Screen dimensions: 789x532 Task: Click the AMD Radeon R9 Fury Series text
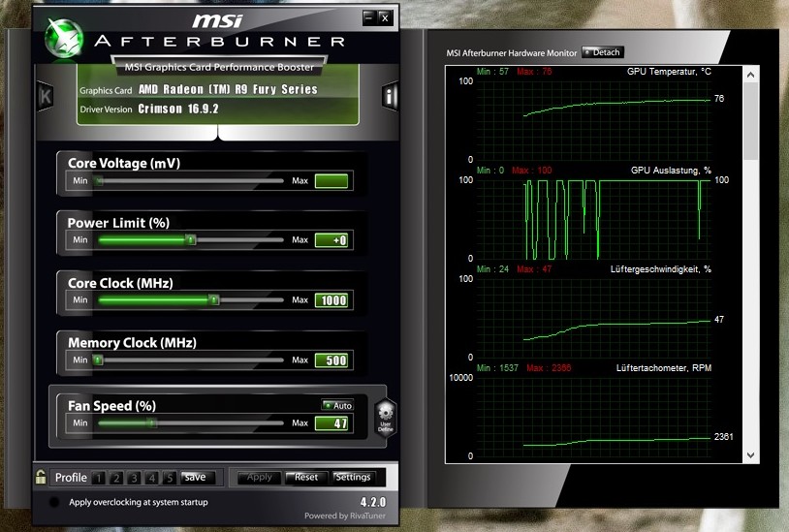point(228,89)
